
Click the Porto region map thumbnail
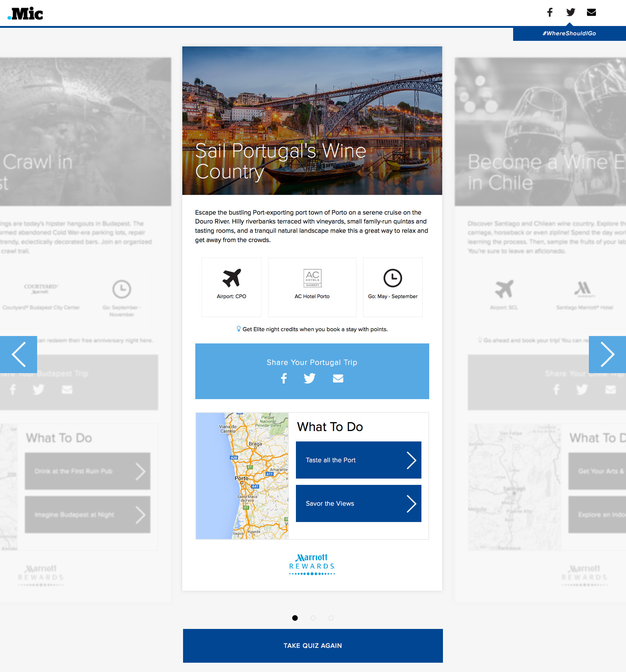pos(242,476)
